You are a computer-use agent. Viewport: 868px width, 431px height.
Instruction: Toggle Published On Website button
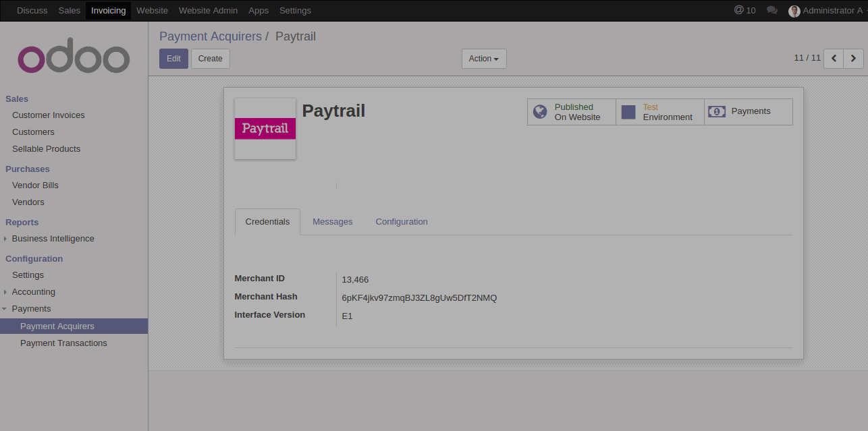click(572, 112)
